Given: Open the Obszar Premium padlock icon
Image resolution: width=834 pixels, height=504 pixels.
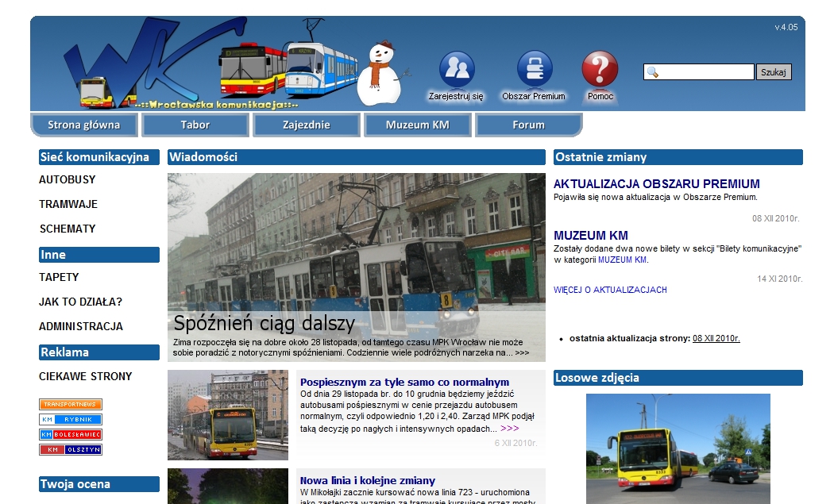Looking at the screenshot, I should 535,68.
